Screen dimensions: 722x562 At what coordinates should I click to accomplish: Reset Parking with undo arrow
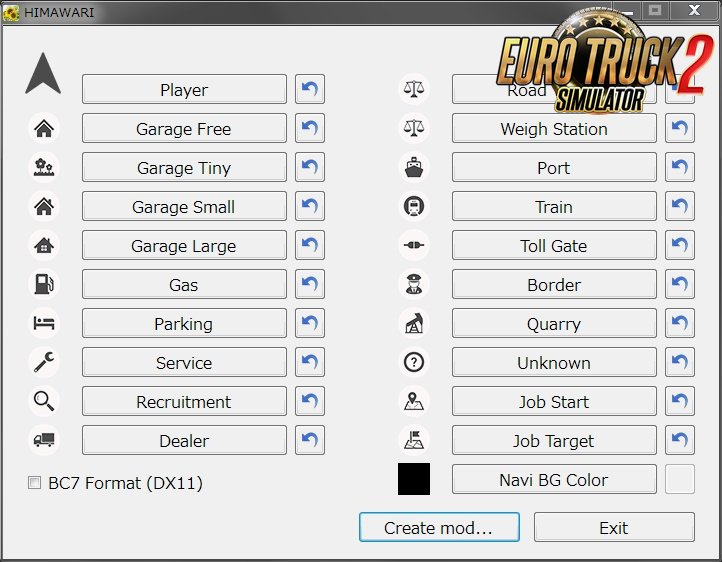310,323
